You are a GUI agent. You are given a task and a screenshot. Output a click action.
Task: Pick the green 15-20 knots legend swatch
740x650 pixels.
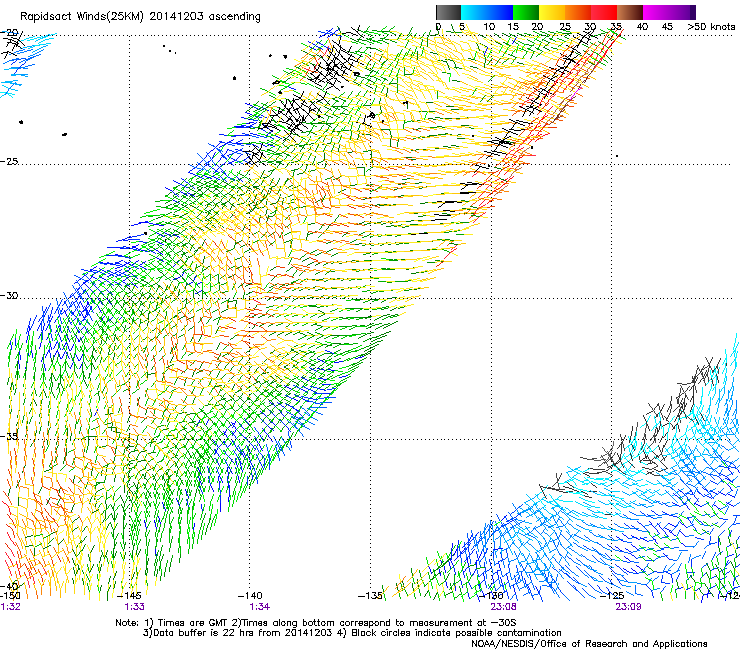click(526, 12)
